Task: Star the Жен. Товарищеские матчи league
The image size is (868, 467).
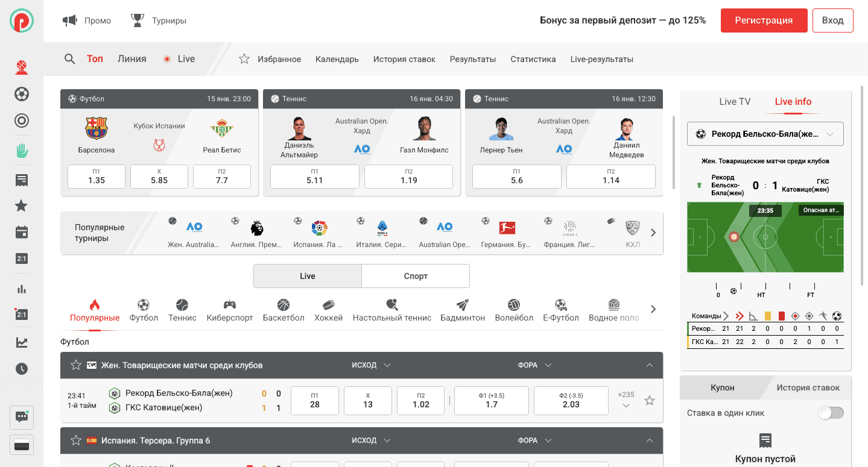Action: (76, 365)
